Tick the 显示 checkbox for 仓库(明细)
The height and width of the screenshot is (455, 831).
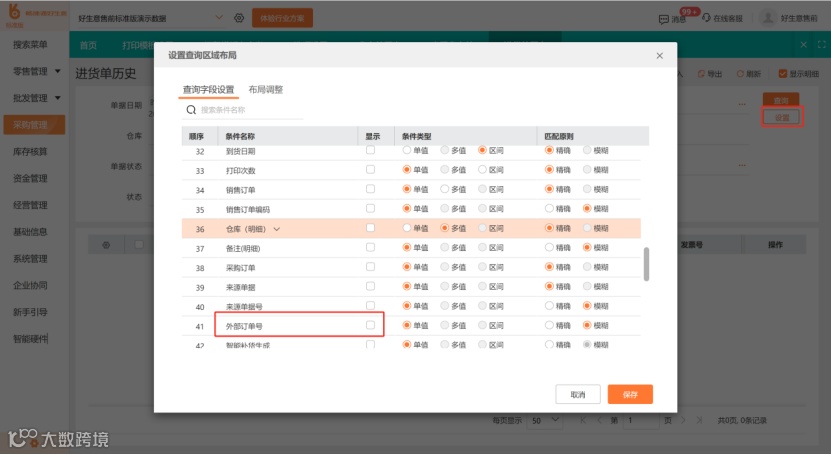(370, 228)
